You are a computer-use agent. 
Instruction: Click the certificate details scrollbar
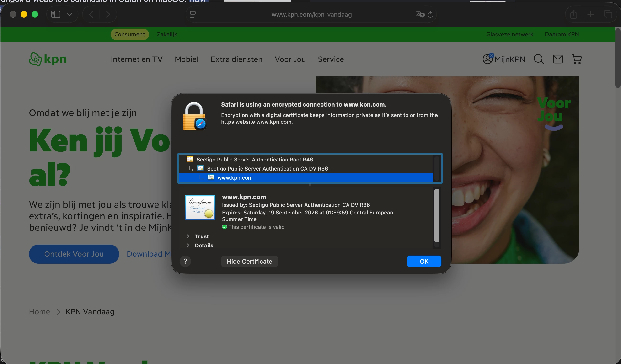(x=436, y=216)
